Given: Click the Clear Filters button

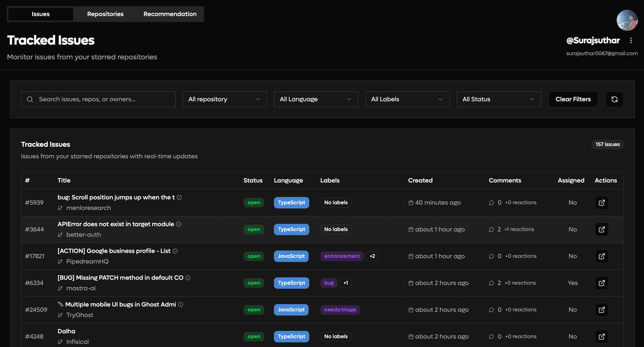Looking at the screenshot, I should 573,99.
